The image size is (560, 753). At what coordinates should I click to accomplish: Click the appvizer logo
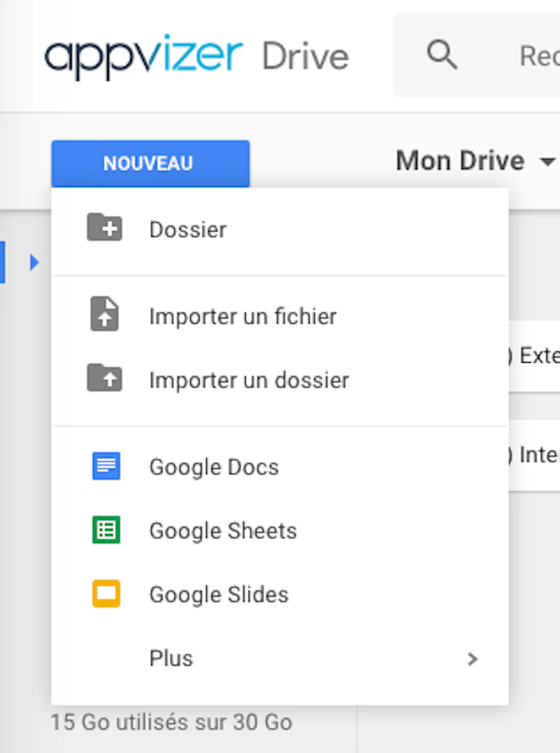pos(144,57)
